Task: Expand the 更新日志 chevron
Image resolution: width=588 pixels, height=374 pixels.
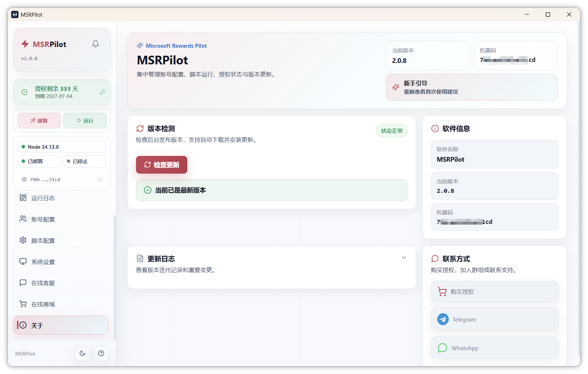Action: [404, 258]
